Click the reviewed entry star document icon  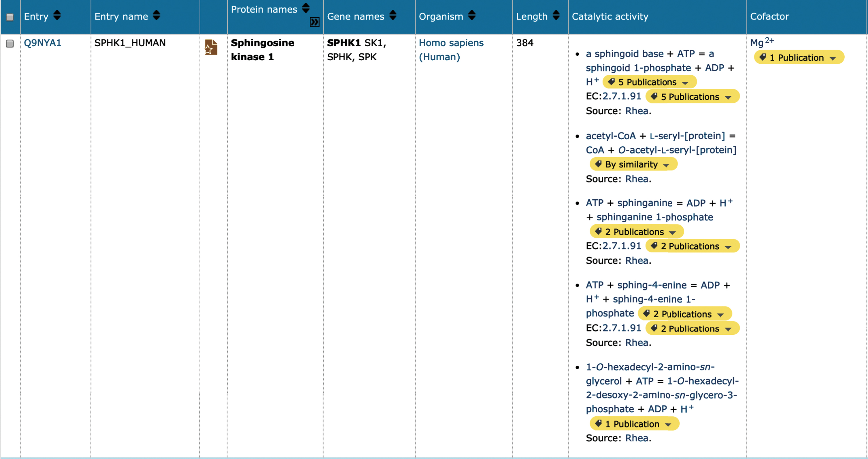point(211,47)
